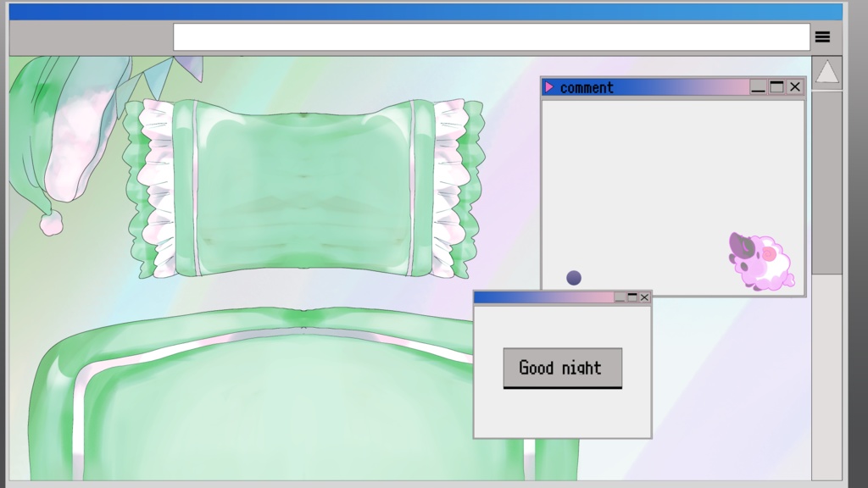
Task: Click the Good night button
Action: click(x=563, y=368)
